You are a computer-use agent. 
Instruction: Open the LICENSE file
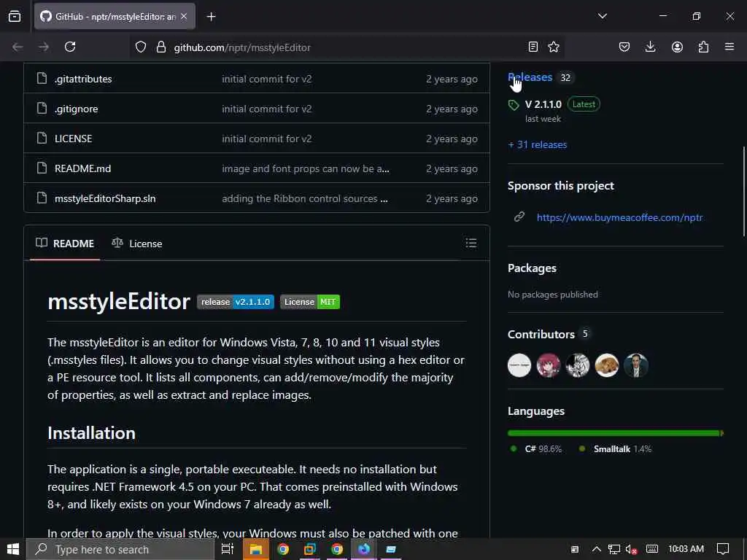(x=74, y=139)
